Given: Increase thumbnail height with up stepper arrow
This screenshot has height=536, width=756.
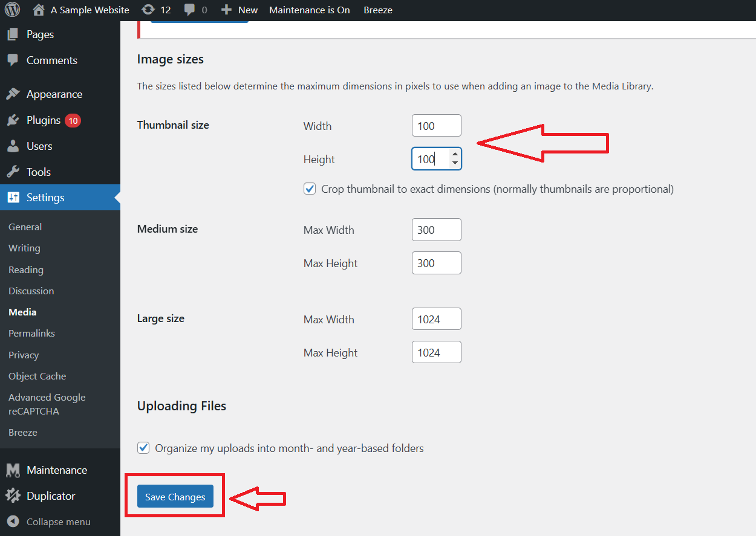Looking at the screenshot, I should tap(455, 155).
